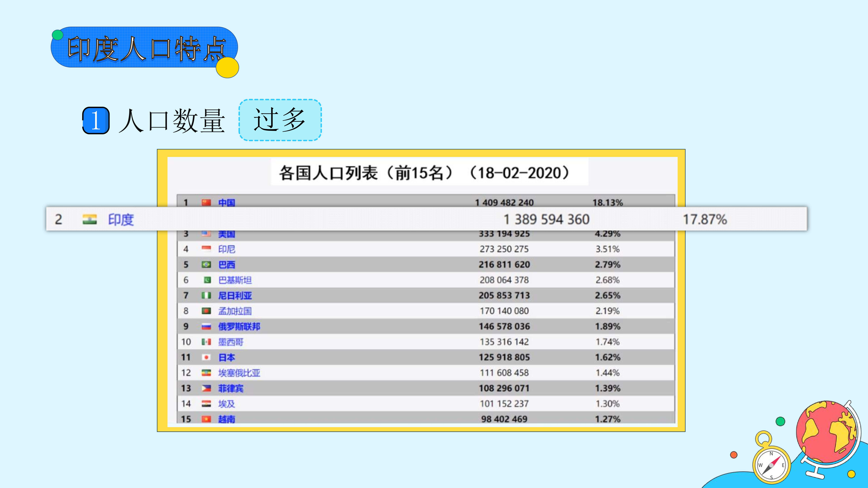This screenshot has height=488, width=868.
Task: Select the value 205 853 713
Action: 504,296
